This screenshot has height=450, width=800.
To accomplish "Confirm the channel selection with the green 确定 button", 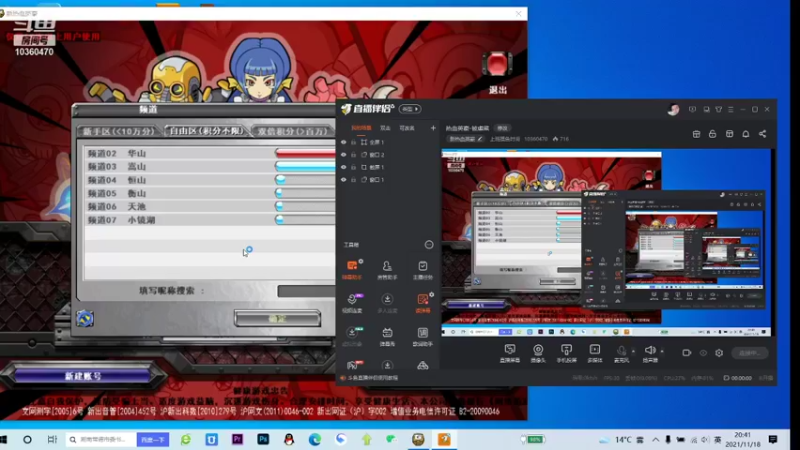I will coord(278,318).
